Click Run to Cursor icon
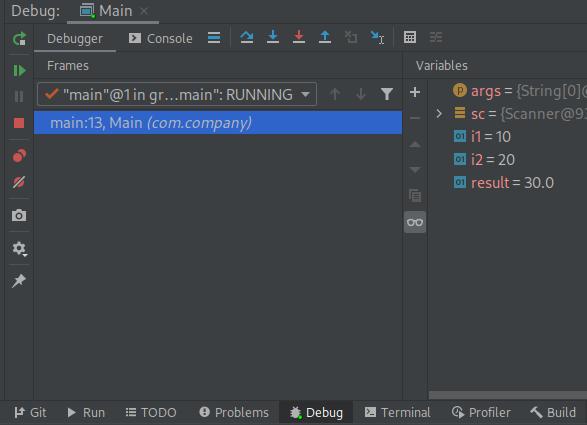 click(x=377, y=37)
